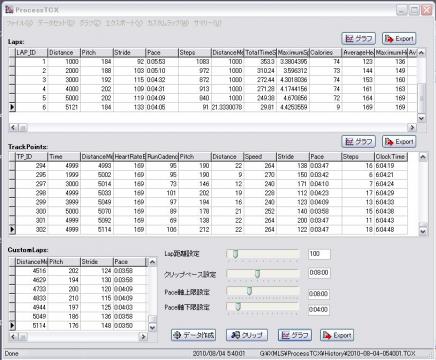Click CustomLaps Stride column header
The image size is (436, 360).
point(97,262)
